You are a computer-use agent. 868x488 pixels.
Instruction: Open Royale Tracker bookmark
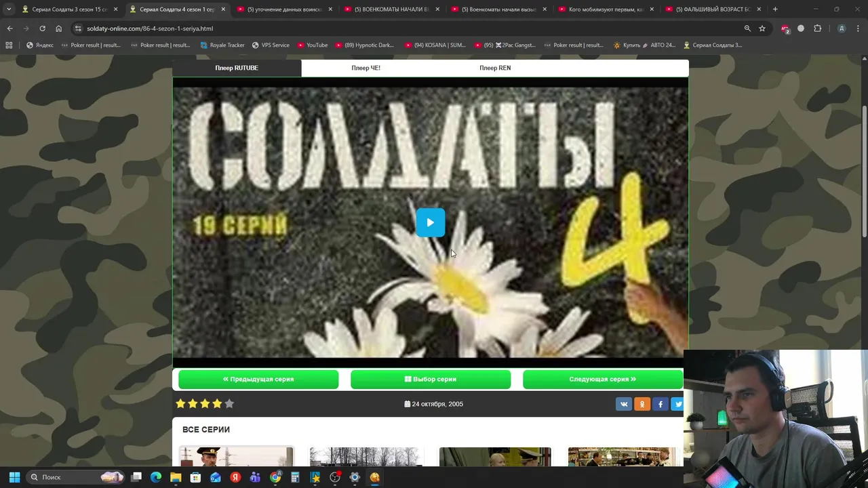(222, 45)
